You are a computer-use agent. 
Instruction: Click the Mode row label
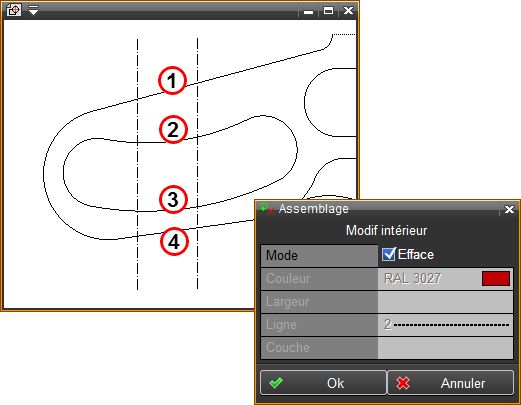[x=319, y=256]
